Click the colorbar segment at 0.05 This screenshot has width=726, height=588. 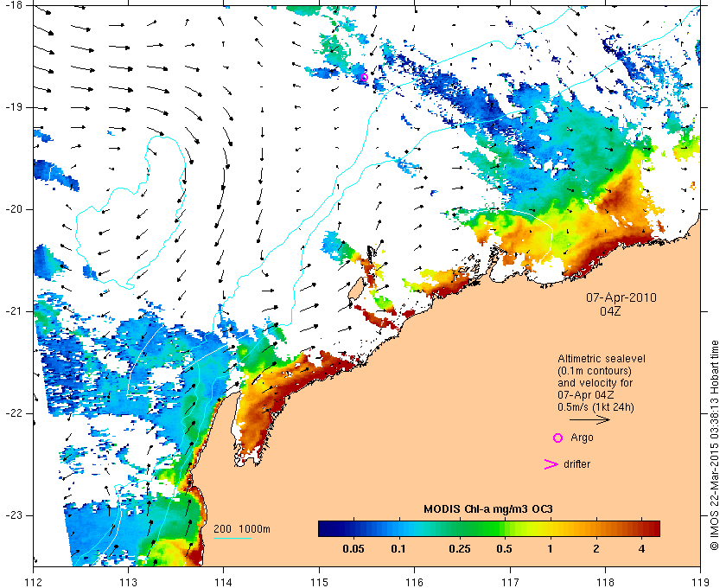(x=353, y=528)
